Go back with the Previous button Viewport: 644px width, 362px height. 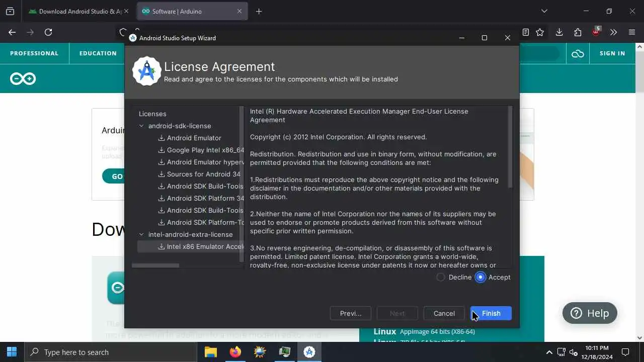pos(351,313)
